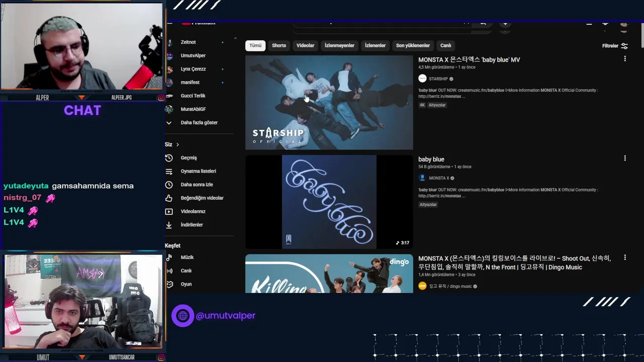
Task: Open Oyun gaming section
Action: pos(186,284)
